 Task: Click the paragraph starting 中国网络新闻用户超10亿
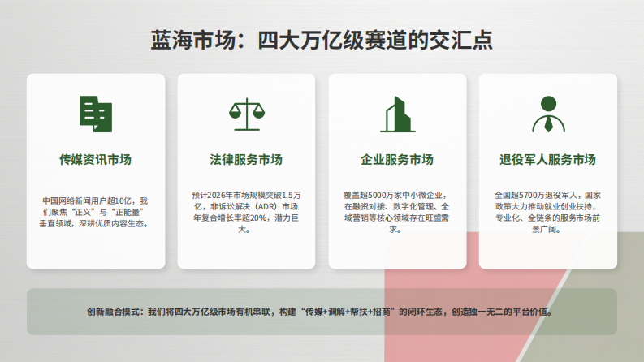click(95, 212)
